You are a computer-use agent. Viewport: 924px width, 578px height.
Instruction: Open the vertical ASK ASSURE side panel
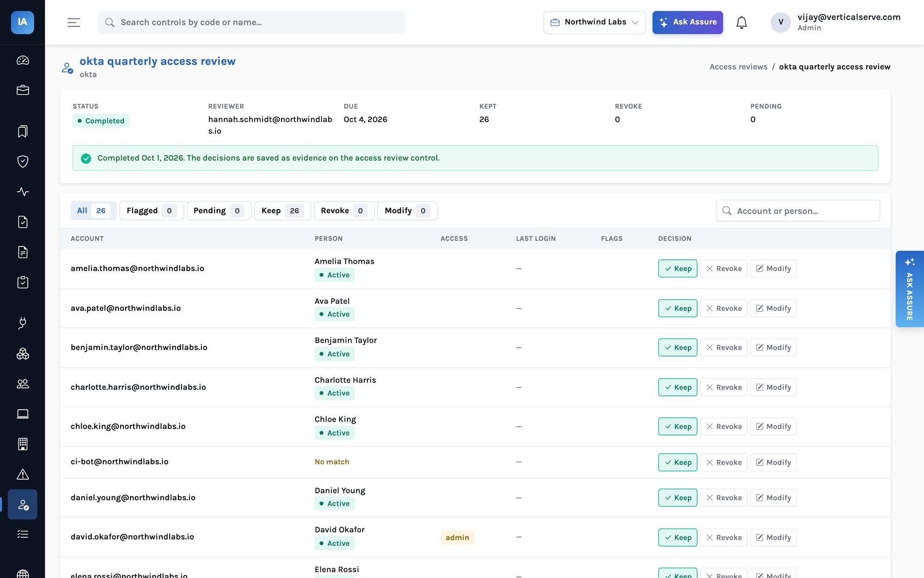[909, 289]
